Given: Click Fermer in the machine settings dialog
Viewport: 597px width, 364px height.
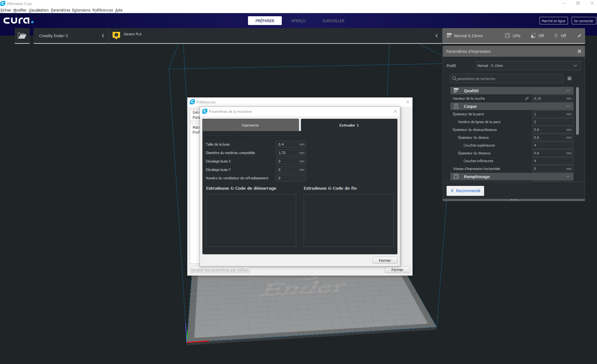Looking at the screenshot, I should [x=385, y=260].
